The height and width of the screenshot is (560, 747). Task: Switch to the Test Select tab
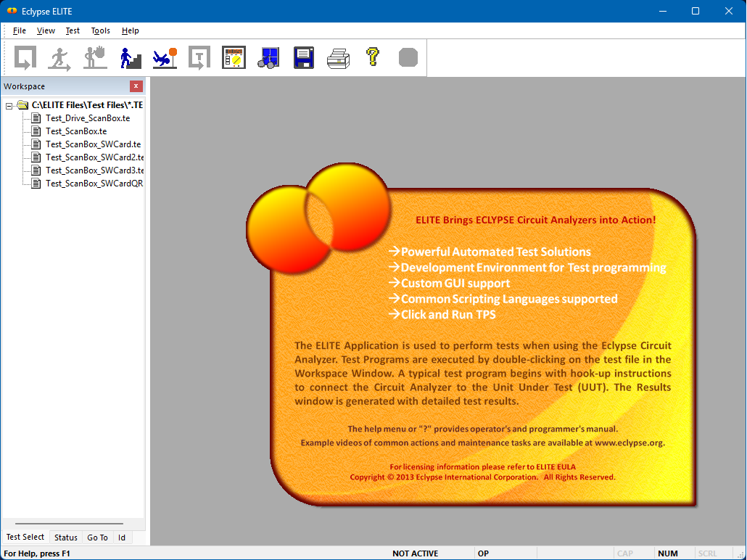coord(25,537)
